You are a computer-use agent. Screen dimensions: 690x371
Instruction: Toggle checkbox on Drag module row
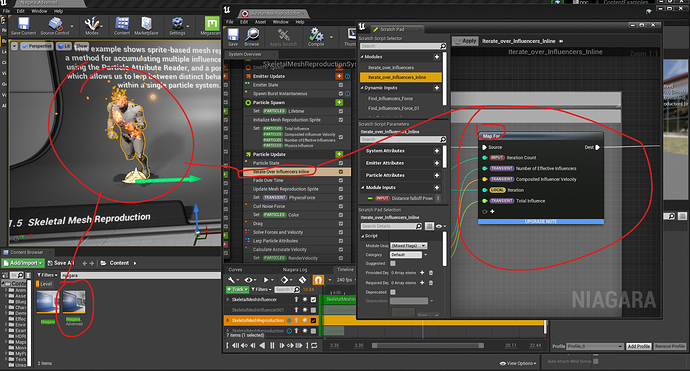pos(341,224)
